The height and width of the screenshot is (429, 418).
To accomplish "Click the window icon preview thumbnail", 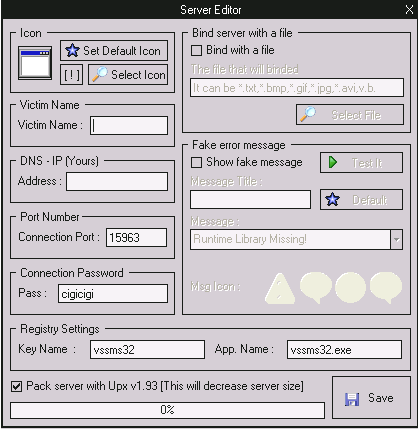I will [x=35, y=63].
